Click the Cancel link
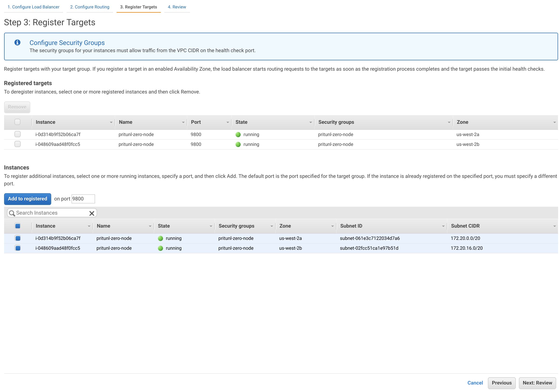The height and width of the screenshot is (392, 560). (x=475, y=383)
